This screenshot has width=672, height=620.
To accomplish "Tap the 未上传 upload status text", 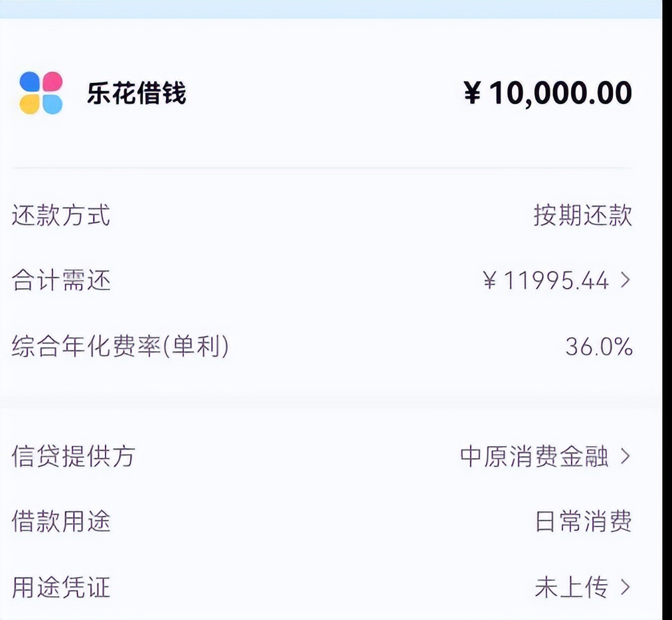I will point(570,587).
